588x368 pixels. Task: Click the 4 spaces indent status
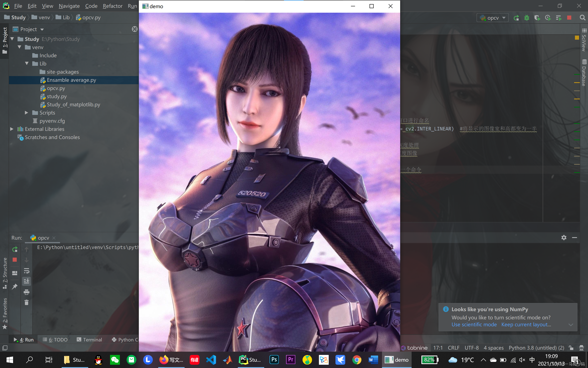(x=493, y=348)
